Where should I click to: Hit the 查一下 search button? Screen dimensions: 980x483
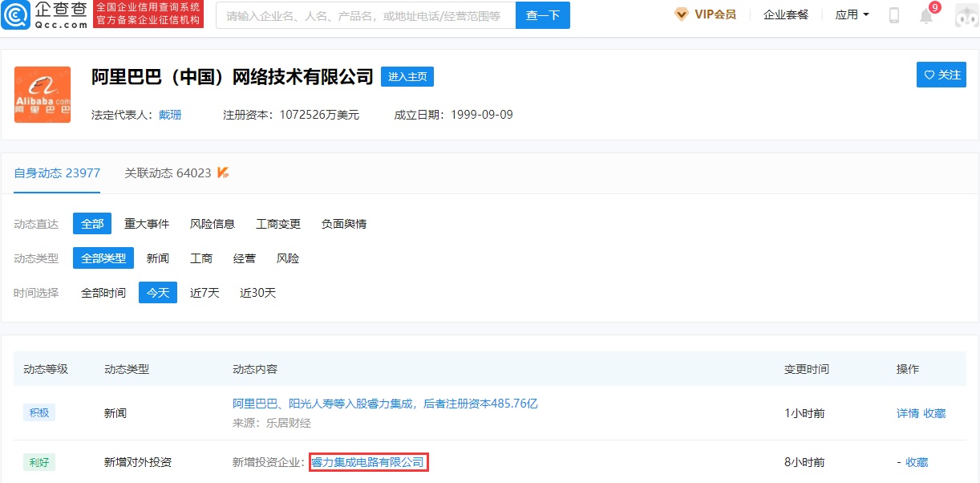543,15
